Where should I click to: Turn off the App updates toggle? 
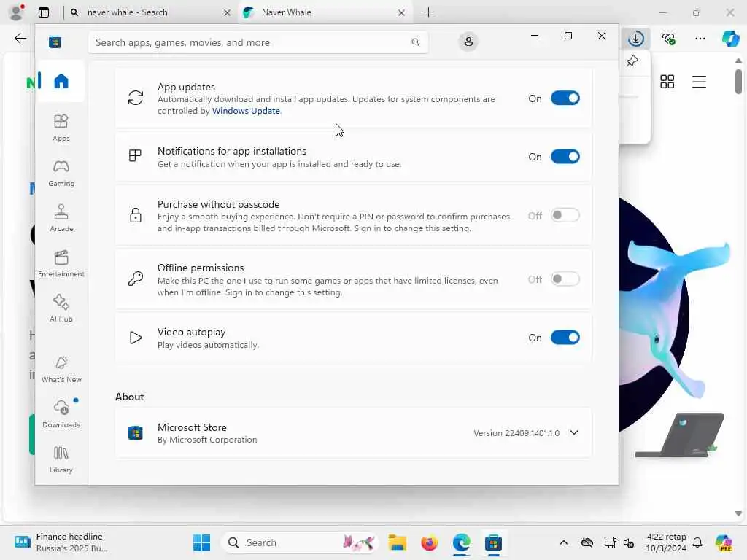pos(565,98)
